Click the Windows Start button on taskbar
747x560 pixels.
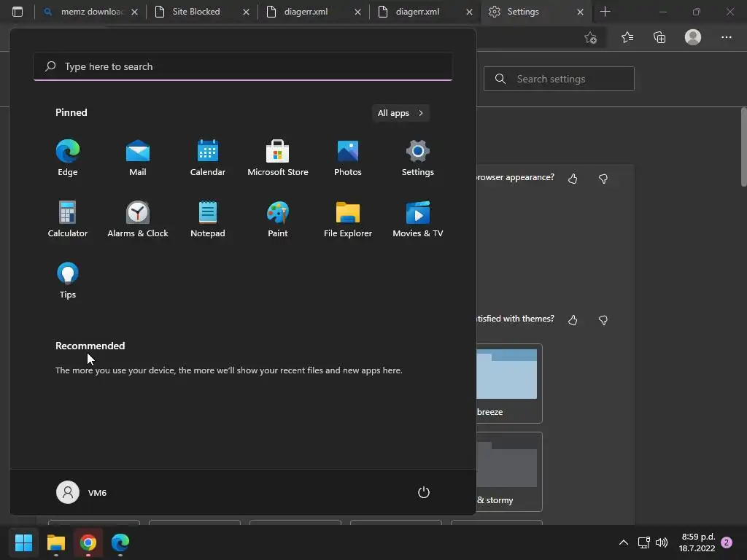coord(24,542)
